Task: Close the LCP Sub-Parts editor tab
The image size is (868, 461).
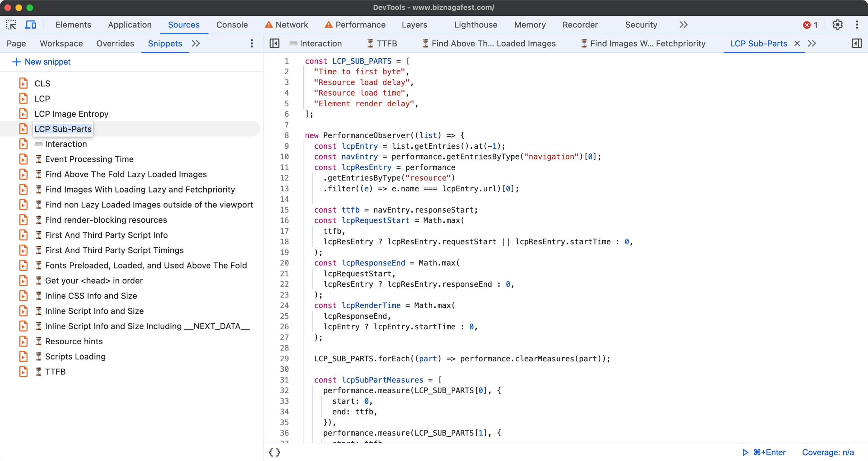Action: click(797, 43)
